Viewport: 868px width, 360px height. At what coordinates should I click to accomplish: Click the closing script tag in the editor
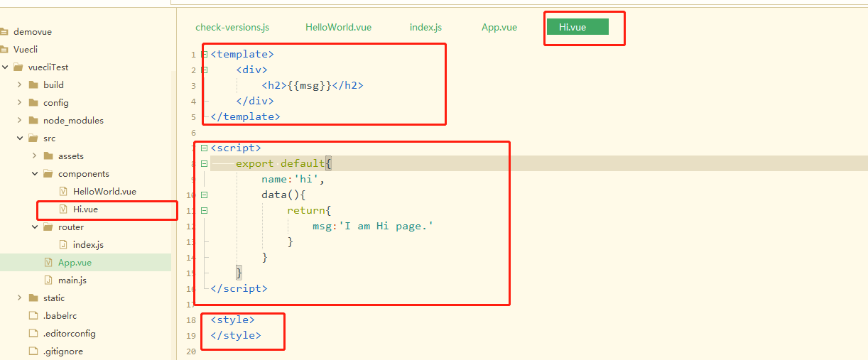(239, 288)
